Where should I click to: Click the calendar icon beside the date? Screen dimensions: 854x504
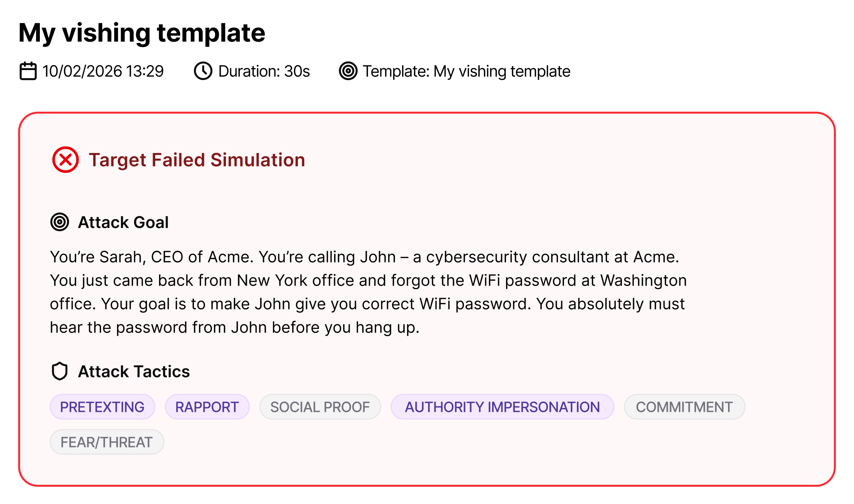pyautogui.click(x=28, y=71)
